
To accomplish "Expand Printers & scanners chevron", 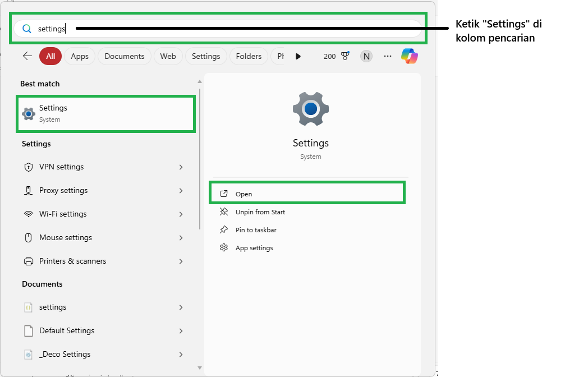I will 181,261.
